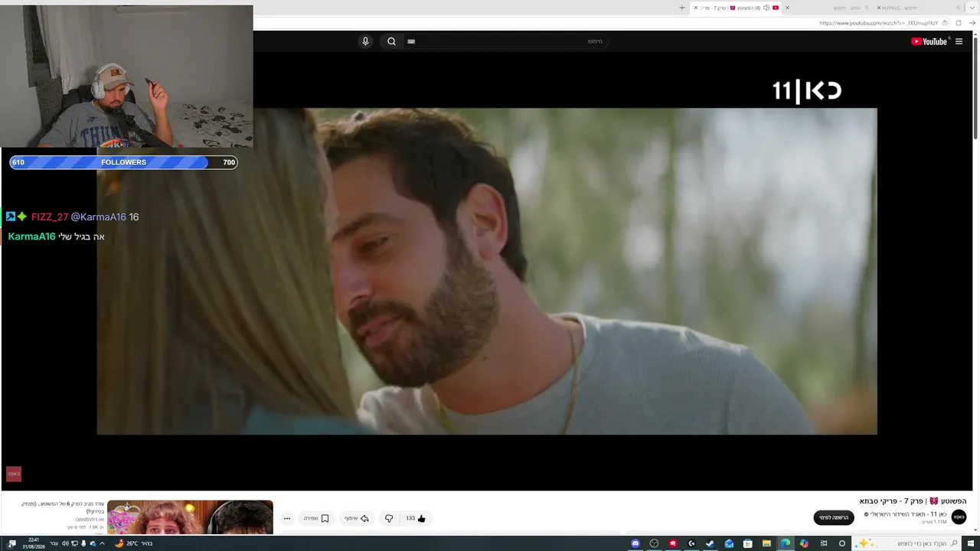Close the active YouTube video tab
Image resolution: width=980 pixels, height=551 pixels.
click(x=696, y=8)
